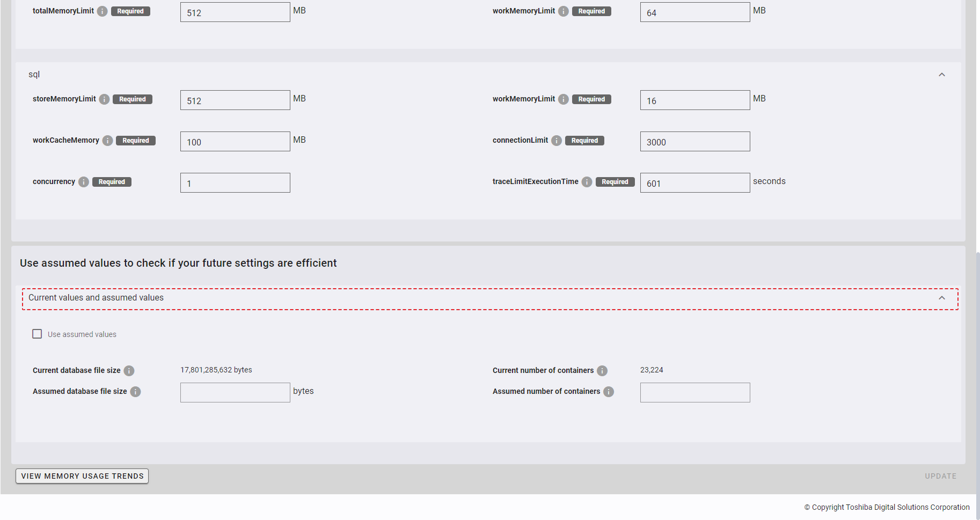Click info icon for Assumed number of containers
This screenshot has height=520, width=980.
(609, 392)
